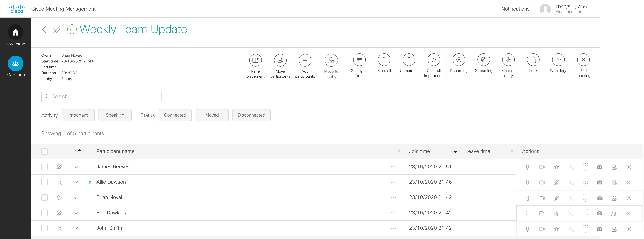Lock the meeting
644x239 pixels.
click(x=533, y=60)
